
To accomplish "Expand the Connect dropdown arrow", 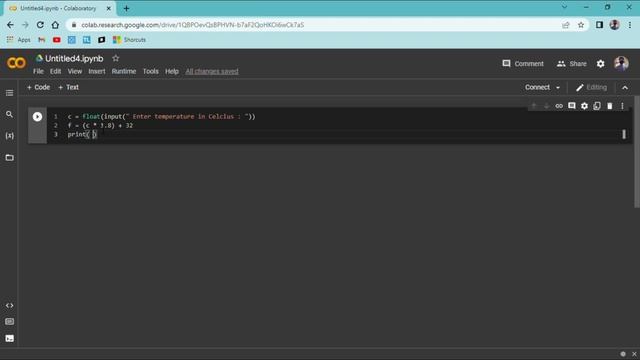I will pyautogui.click(x=558, y=88).
